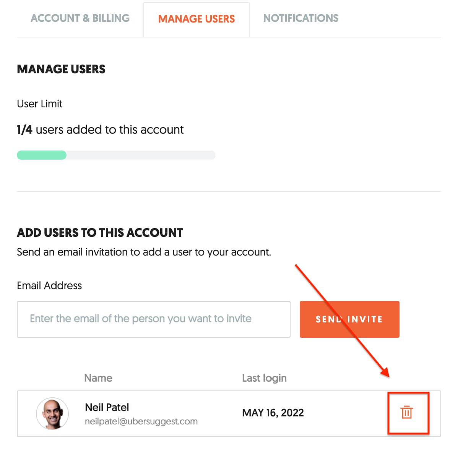Open the Account & Billing tab
This screenshot has width=458, height=476.
tap(80, 18)
